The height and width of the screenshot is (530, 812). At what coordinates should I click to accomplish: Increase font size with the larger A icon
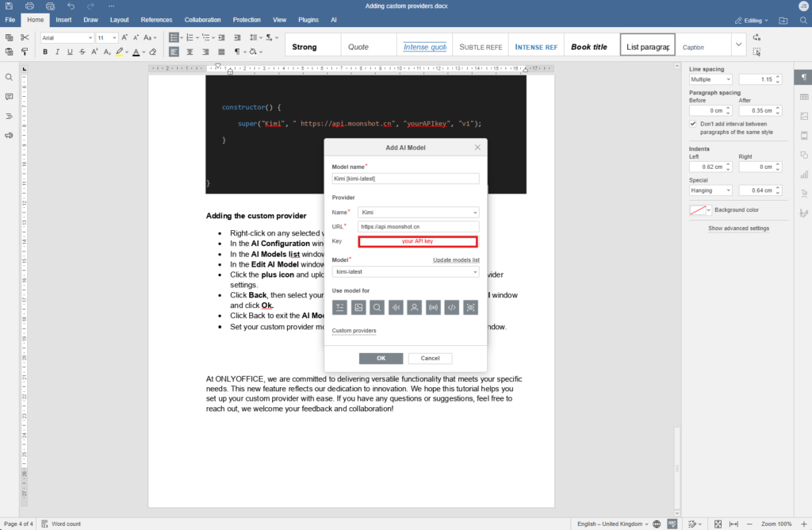(124, 37)
